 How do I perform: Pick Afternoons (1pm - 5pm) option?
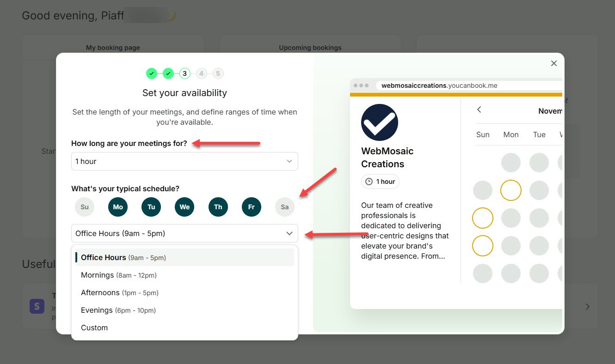(x=119, y=293)
